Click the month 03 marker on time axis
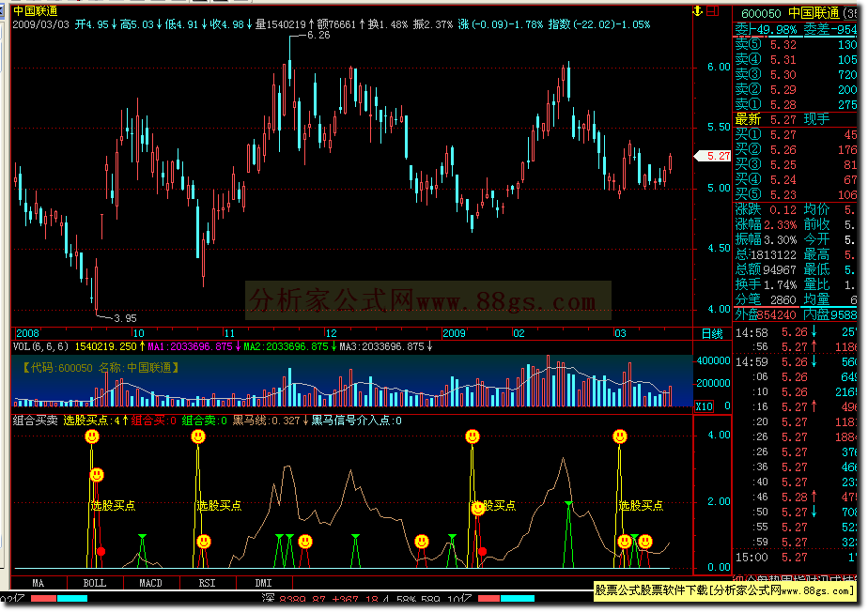This screenshot has height=612, width=868. [x=620, y=333]
